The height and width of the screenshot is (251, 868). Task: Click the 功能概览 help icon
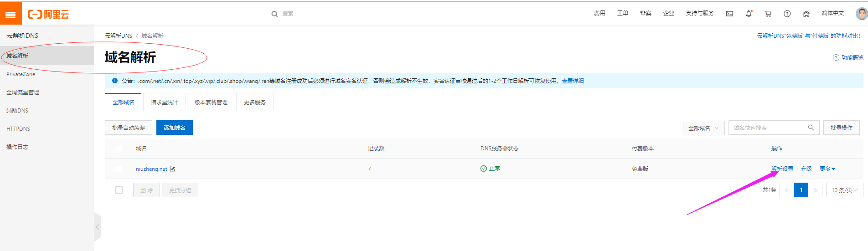836,57
